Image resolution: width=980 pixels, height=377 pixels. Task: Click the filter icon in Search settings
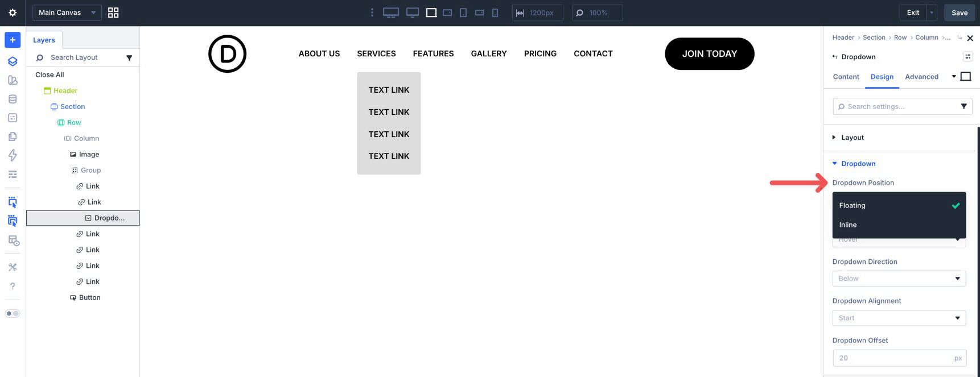tap(963, 106)
